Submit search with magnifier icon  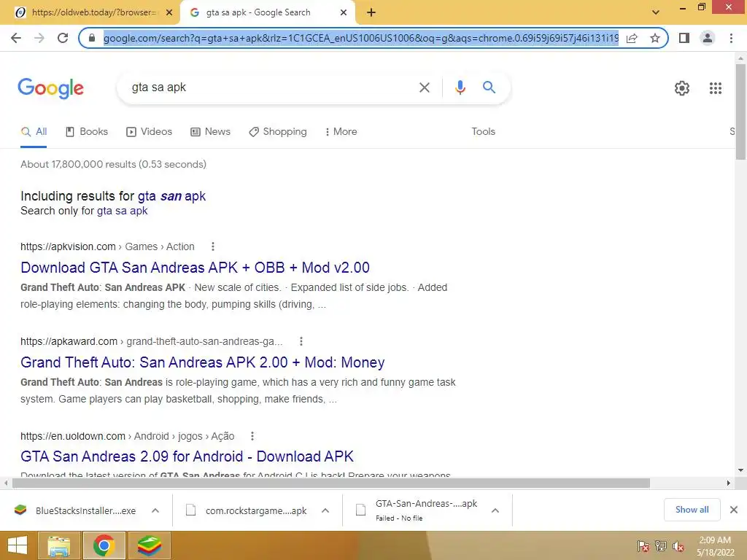(x=489, y=87)
